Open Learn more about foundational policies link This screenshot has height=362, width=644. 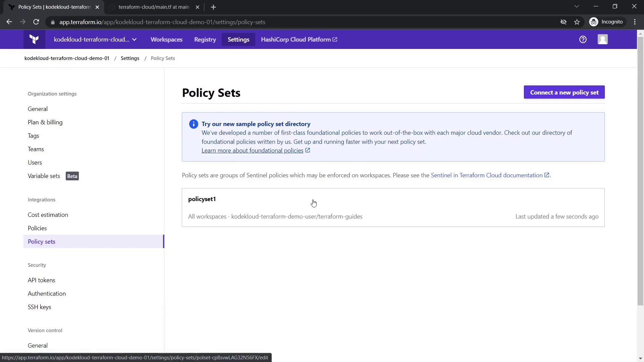click(x=252, y=150)
